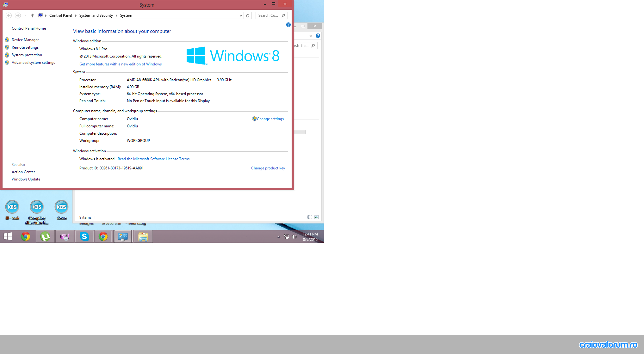This screenshot has width=644, height=354.
Task: Switch to details view in background Explorer
Action: [x=309, y=217]
